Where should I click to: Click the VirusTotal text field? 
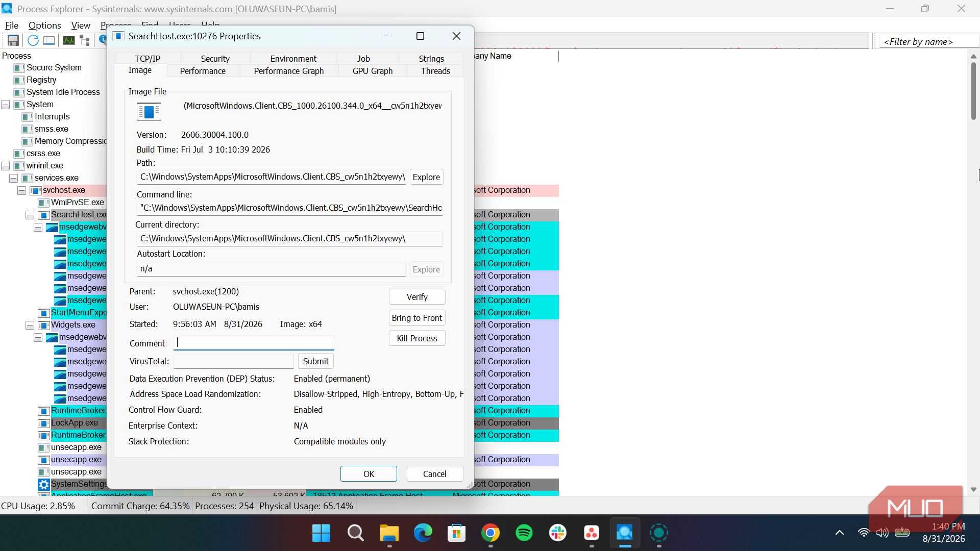[x=234, y=361]
